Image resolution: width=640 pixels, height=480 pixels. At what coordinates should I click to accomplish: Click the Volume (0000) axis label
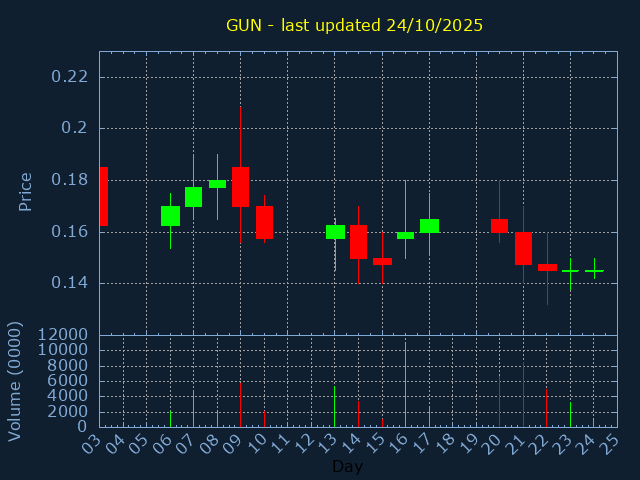click(15, 381)
